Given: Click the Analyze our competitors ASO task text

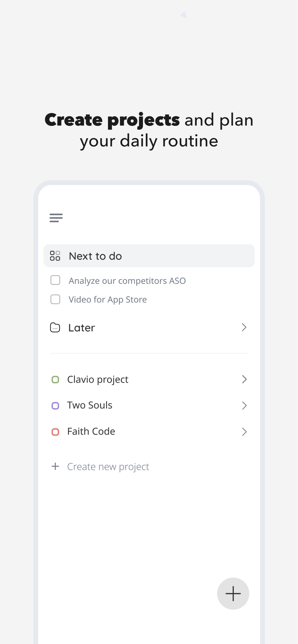Looking at the screenshot, I should point(127,281).
